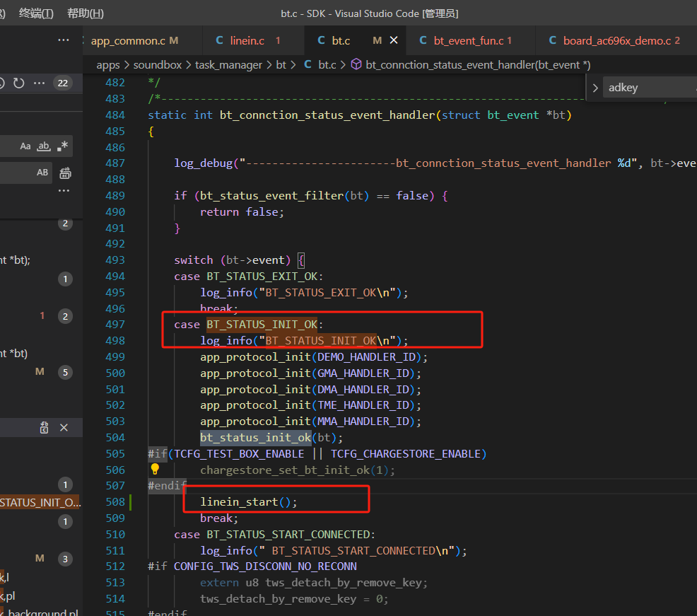Screen dimensions: 697x616
Task: Refresh the search results in sidebar
Action: 18,83
